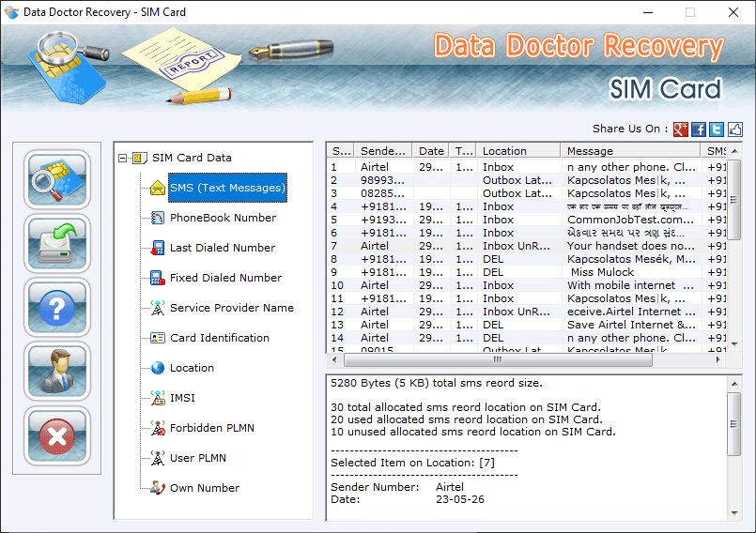Click the User PLMN tower icon
This screenshot has width=756, height=533.
pyautogui.click(x=158, y=458)
